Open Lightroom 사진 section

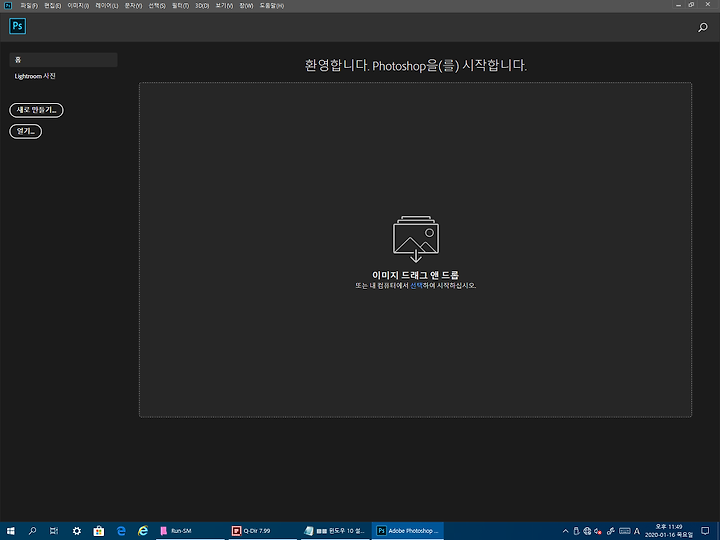[x=35, y=76]
